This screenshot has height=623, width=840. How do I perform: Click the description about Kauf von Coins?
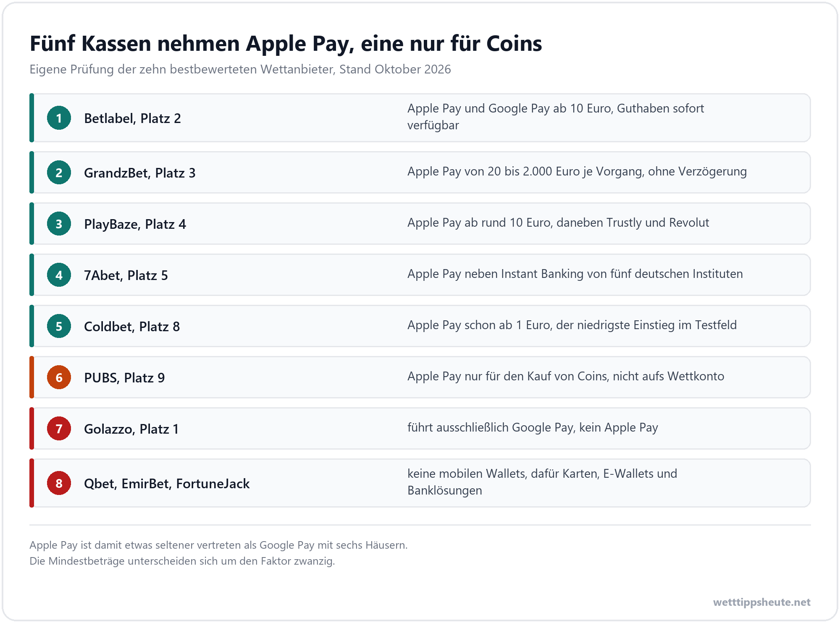(x=566, y=376)
